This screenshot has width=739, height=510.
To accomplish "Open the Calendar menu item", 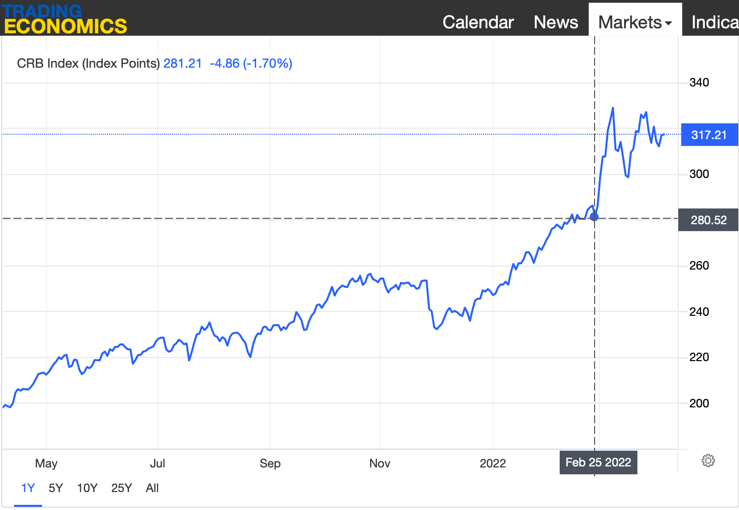I will click(x=478, y=22).
